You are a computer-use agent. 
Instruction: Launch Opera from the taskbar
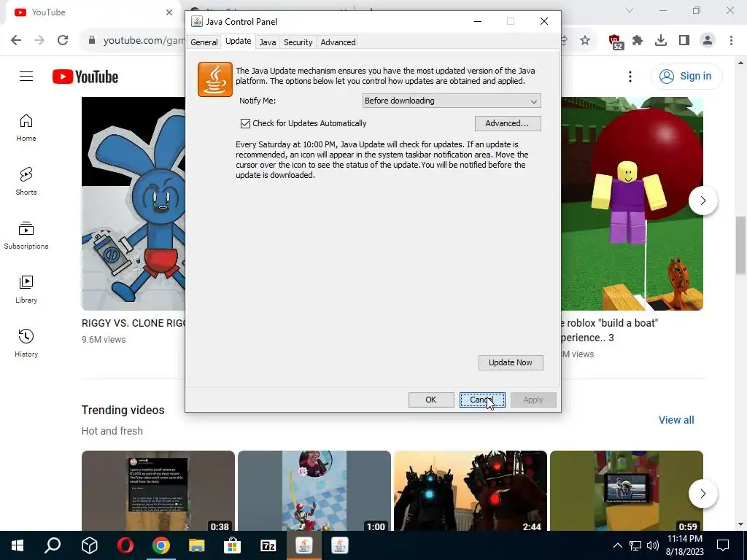pos(125,545)
